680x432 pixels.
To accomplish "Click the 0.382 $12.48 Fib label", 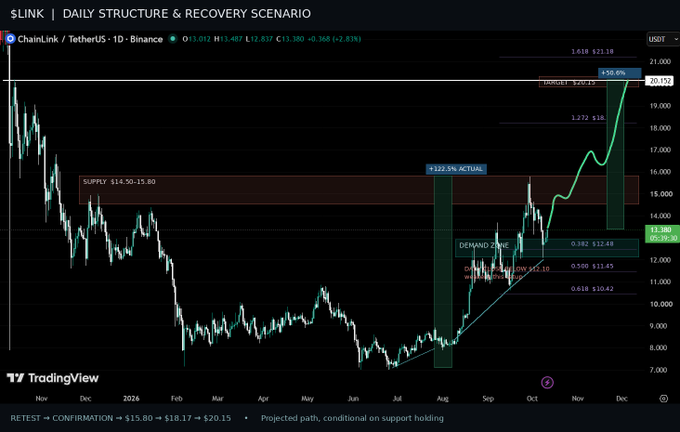I will [x=592, y=244].
